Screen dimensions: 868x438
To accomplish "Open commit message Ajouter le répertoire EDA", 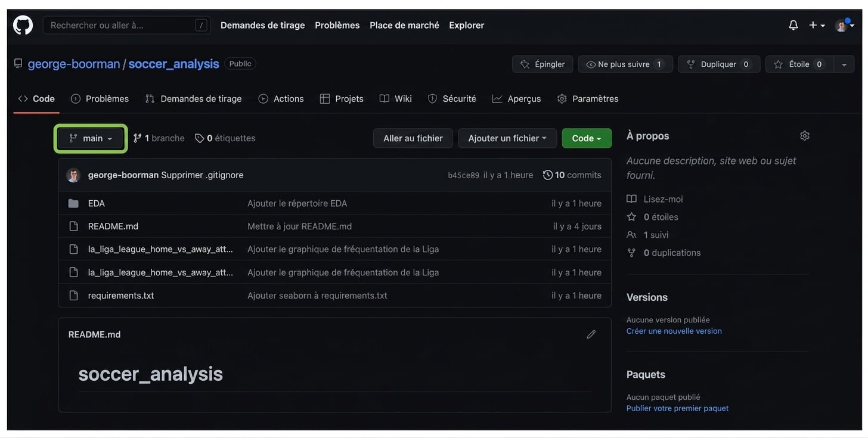I will (297, 203).
